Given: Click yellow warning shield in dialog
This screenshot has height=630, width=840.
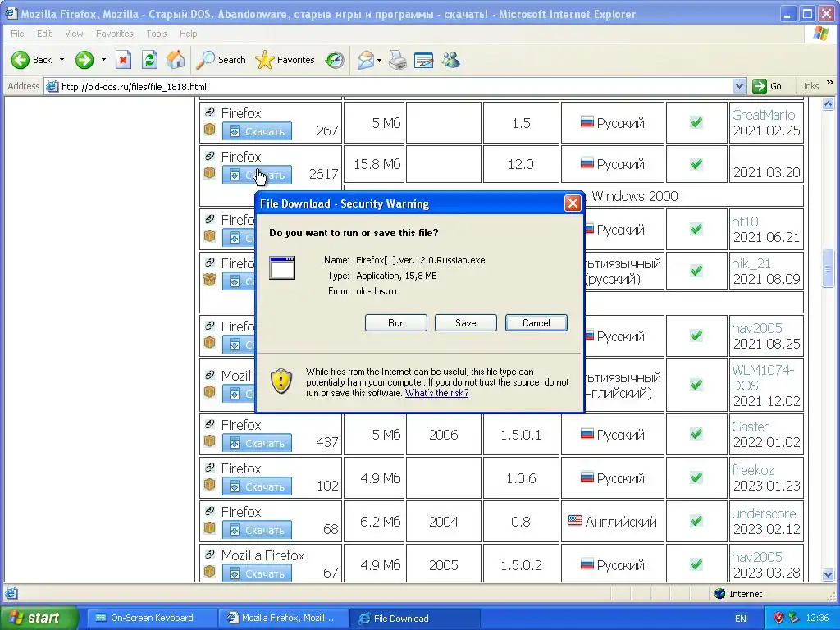Looking at the screenshot, I should click(281, 381).
